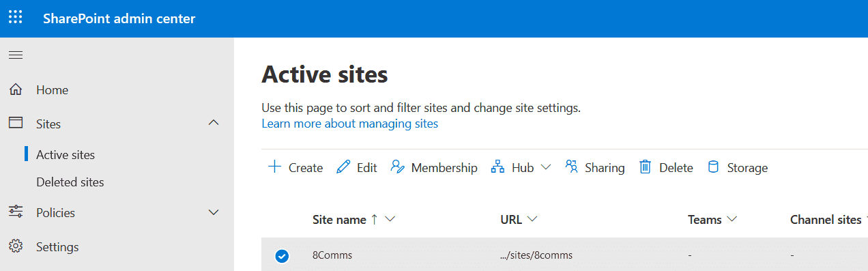Image resolution: width=868 pixels, height=271 pixels.
Task: Open the app launcher waffle icon
Action: [x=15, y=18]
